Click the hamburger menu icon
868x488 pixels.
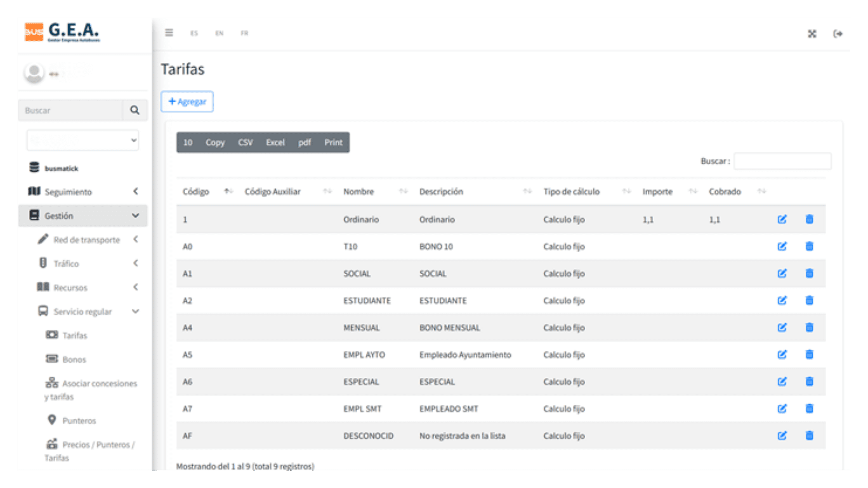click(169, 33)
